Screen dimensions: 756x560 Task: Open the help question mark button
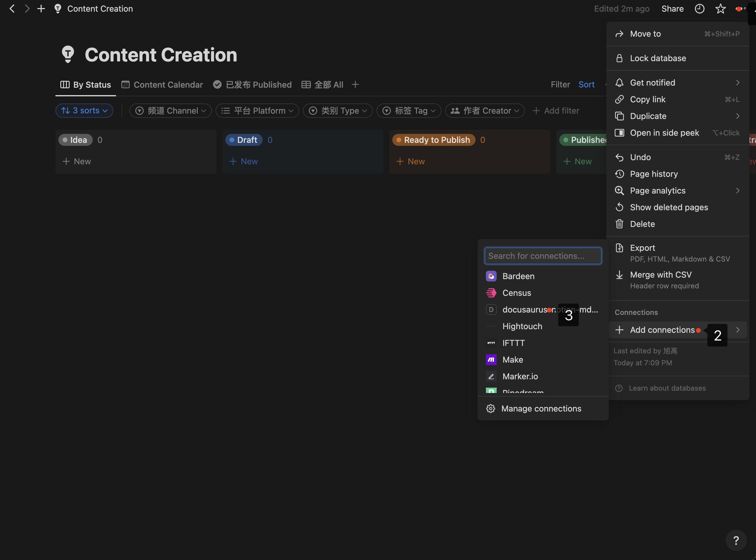click(x=736, y=540)
